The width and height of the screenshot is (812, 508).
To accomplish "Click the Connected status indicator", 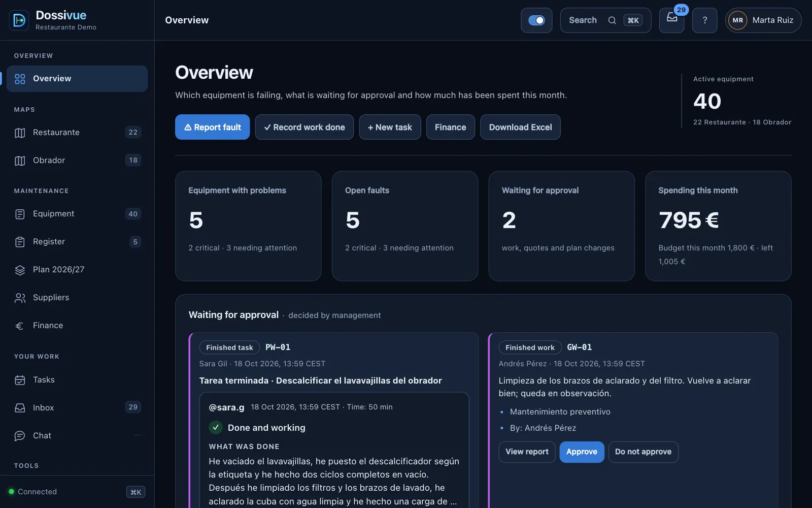I will 32,492.
